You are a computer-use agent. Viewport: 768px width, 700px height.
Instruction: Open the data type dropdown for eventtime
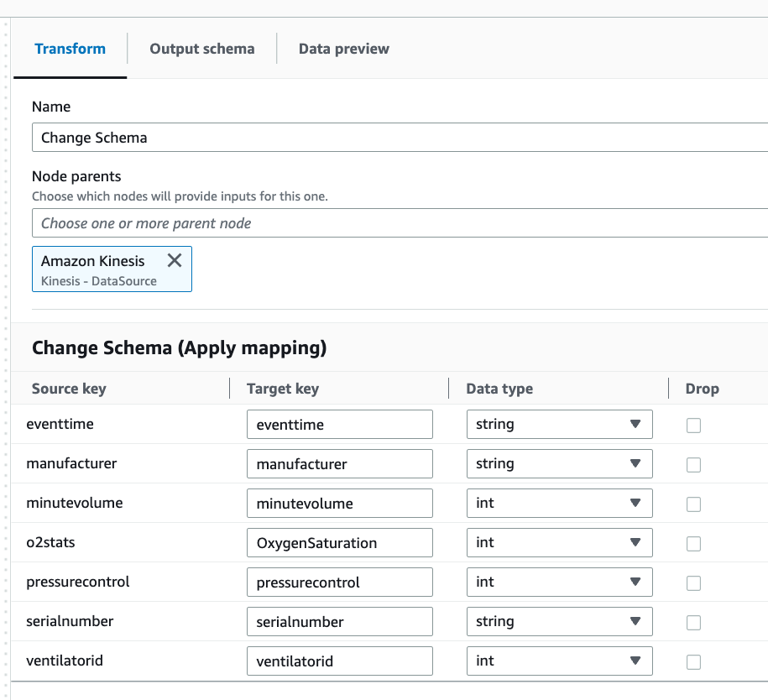click(559, 425)
